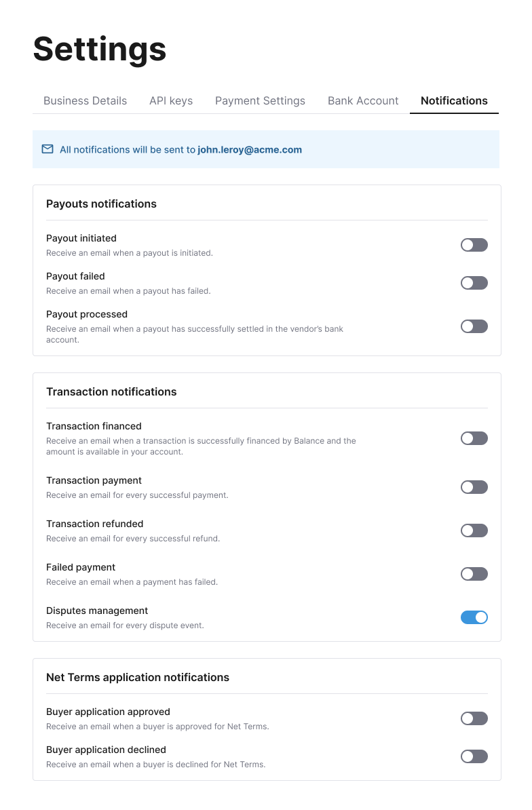Open the Business Details tab
The width and height of the screenshot is (532, 810).
85,100
